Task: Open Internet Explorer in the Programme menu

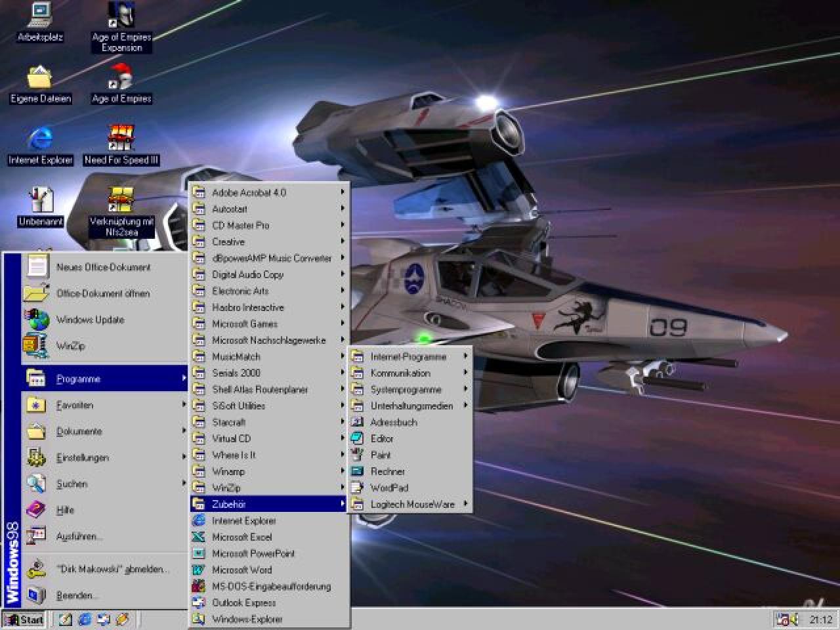Action: 269,520
